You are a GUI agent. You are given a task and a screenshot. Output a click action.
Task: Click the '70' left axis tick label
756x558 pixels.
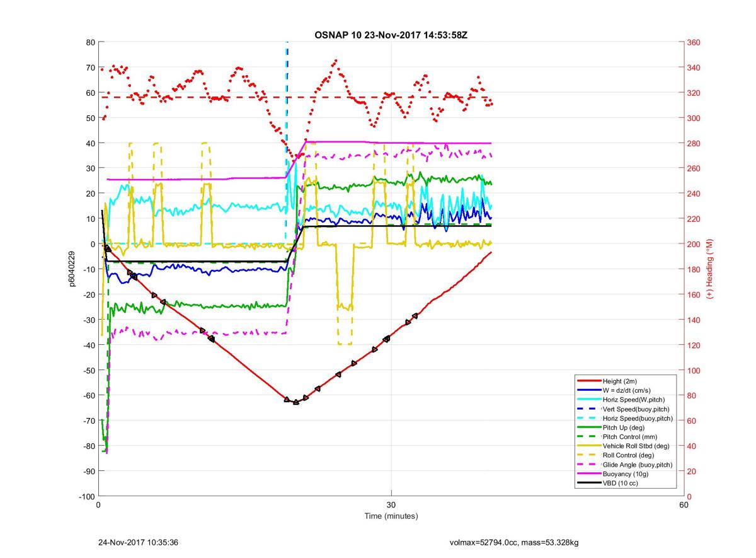coord(91,67)
